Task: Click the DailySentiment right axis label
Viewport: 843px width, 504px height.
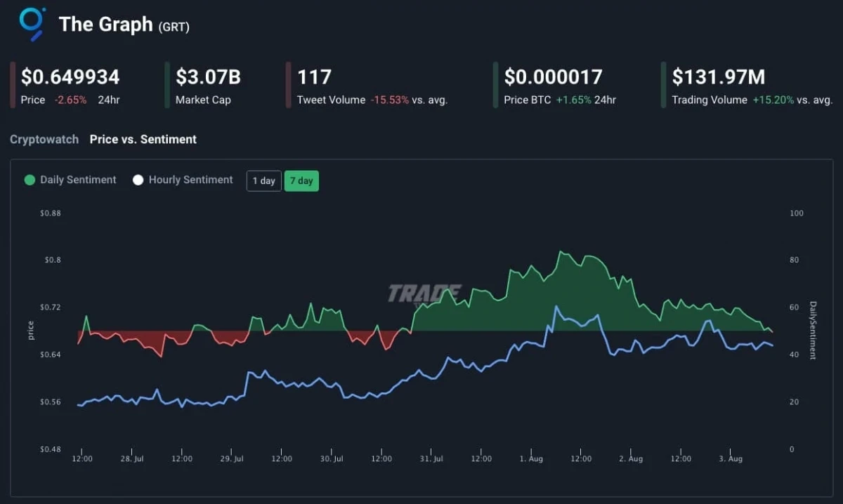Action: click(813, 331)
